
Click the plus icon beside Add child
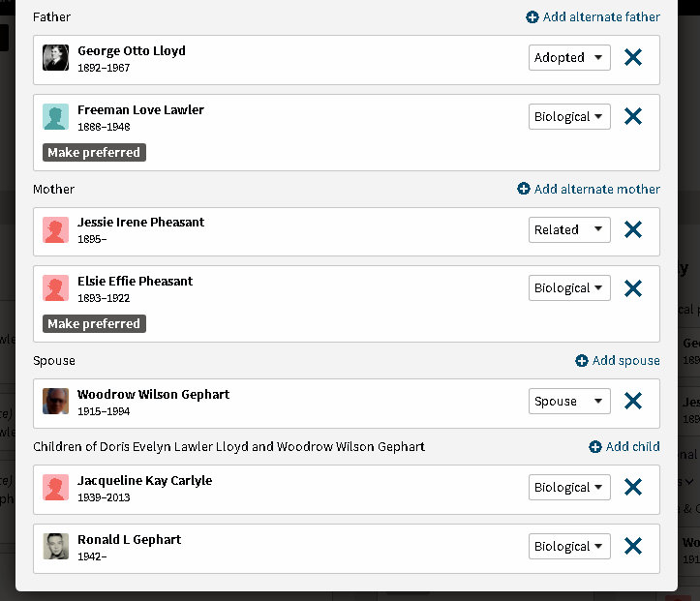595,447
